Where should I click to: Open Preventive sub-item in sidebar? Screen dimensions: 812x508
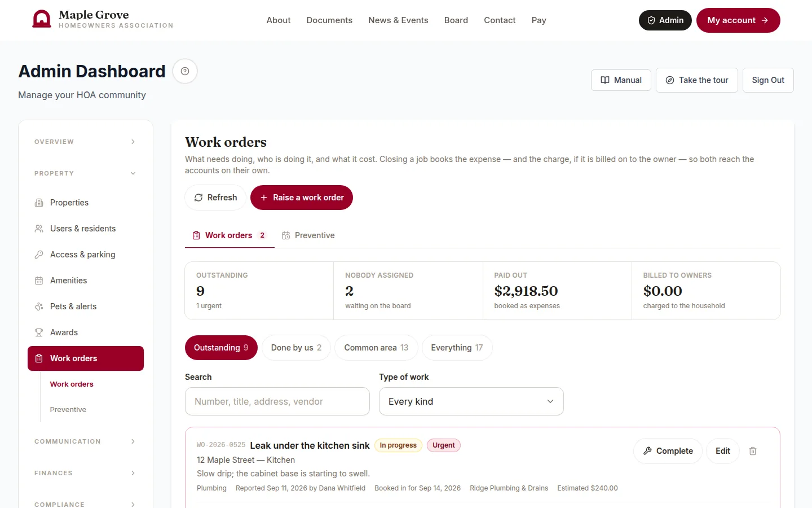point(68,410)
